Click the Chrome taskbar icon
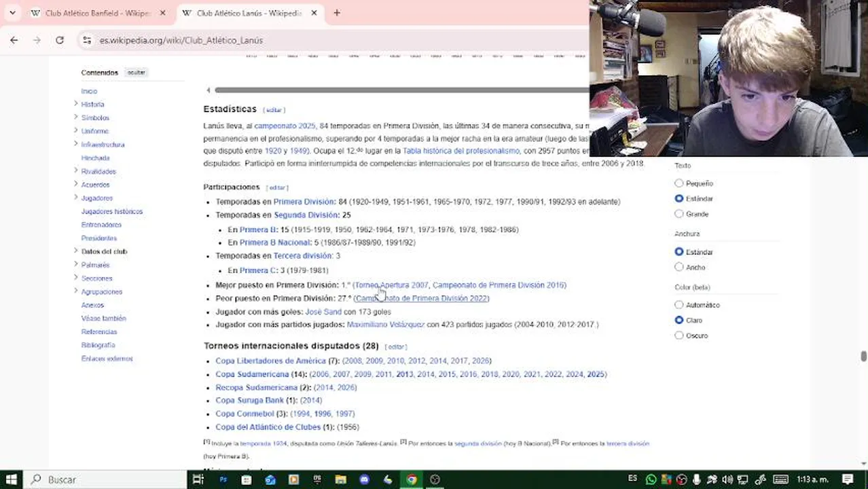 click(412, 479)
